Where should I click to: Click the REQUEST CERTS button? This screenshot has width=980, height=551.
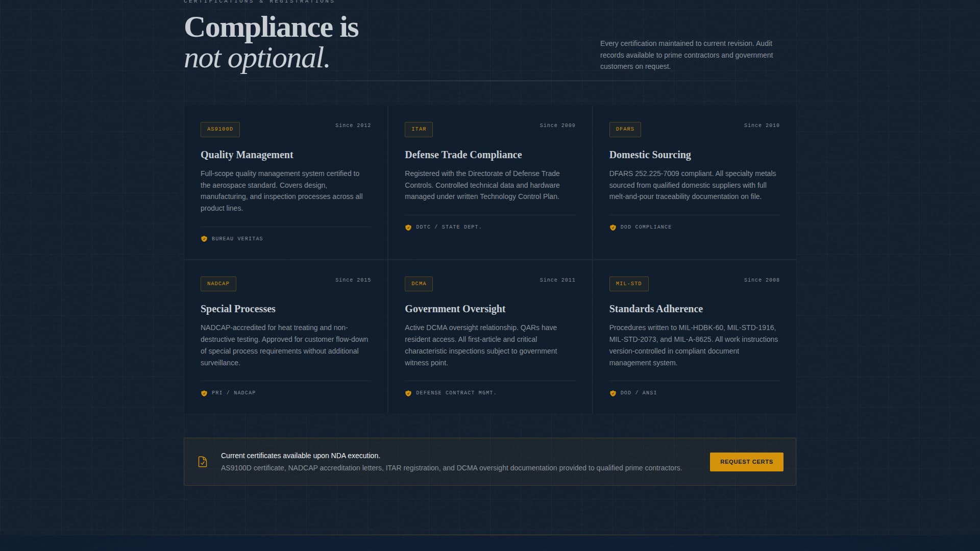click(746, 461)
